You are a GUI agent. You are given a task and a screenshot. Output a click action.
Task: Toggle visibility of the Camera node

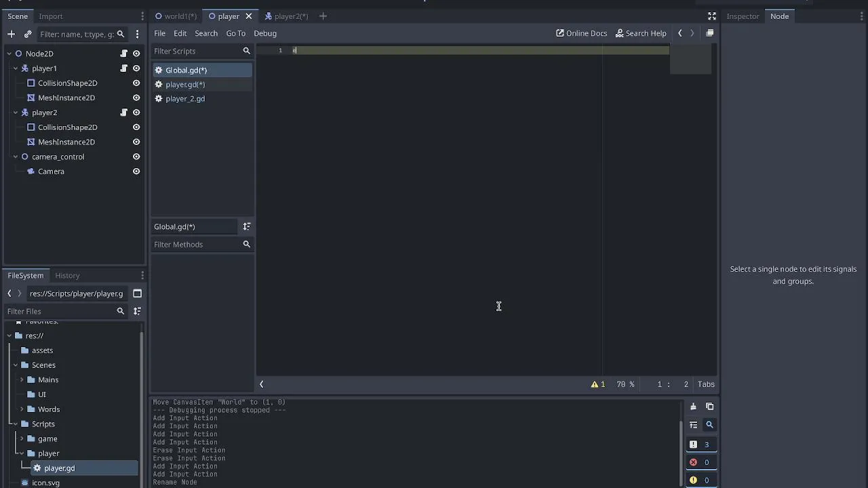[x=136, y=171]
